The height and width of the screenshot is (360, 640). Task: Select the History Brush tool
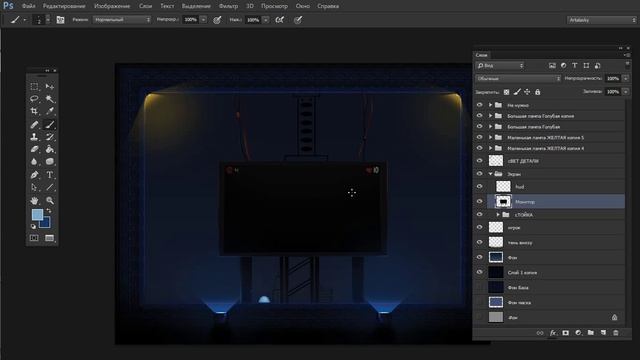(50, 137)
